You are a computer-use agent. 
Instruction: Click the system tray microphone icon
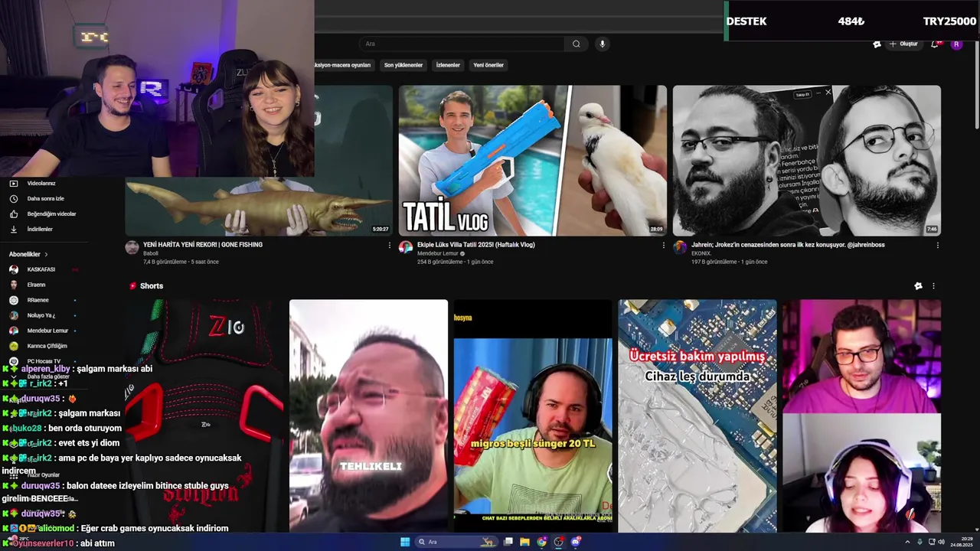point(920,542)
